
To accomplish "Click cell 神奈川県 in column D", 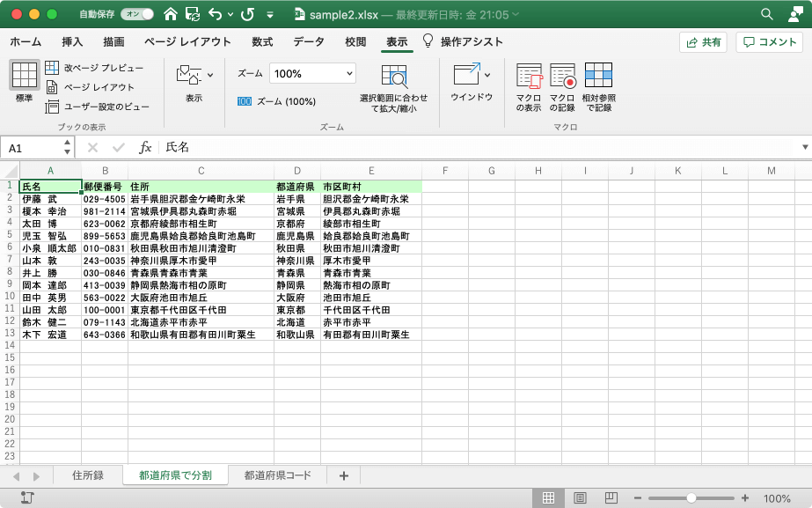I will 297,261.
